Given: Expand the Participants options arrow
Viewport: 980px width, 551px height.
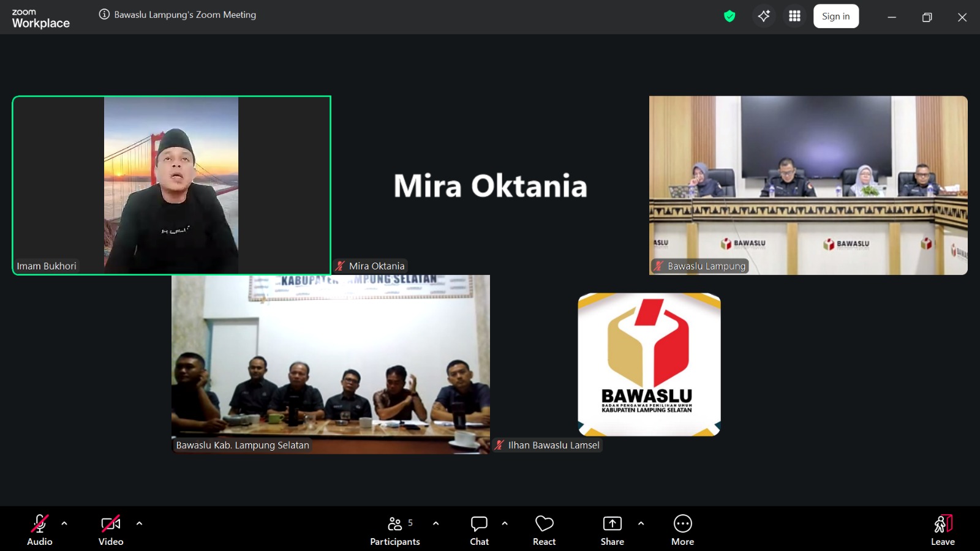Looking at the screenshot, I should pos(435,523).
